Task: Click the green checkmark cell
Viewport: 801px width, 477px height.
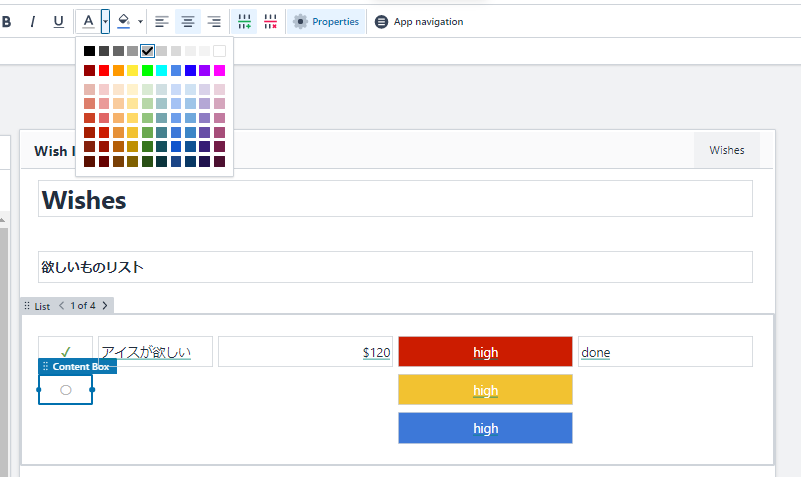Action: coord(65,351)
